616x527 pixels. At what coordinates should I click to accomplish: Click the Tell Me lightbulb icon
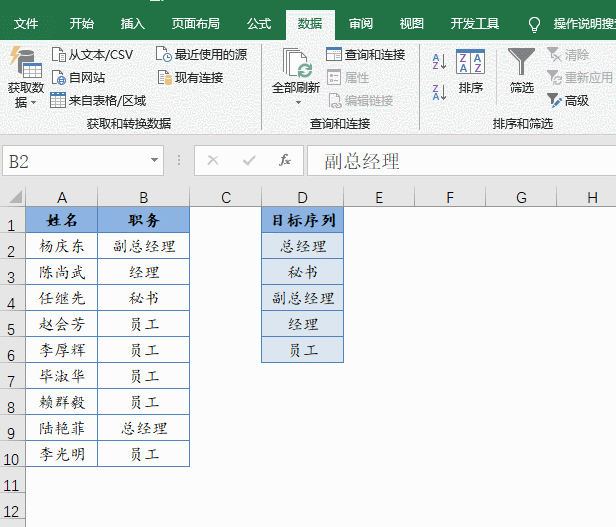click(534, 24)
